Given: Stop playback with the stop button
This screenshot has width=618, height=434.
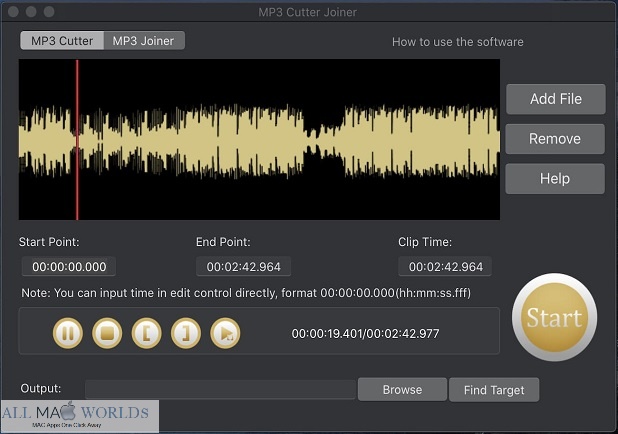Looking at the screenshot, I should pyautogui.click(x=107, y=333).
